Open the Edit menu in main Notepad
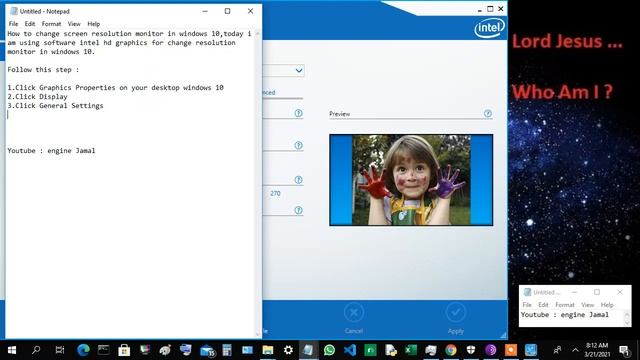Screen dimensions: 640x360 pos(30,24)
